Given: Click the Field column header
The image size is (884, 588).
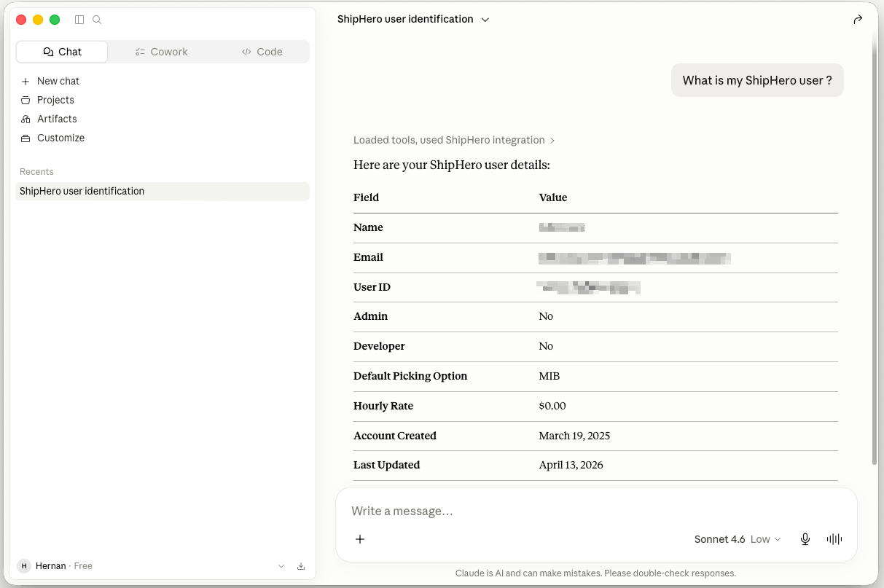Looking at the screenshot, I should [x=366, y=197].
